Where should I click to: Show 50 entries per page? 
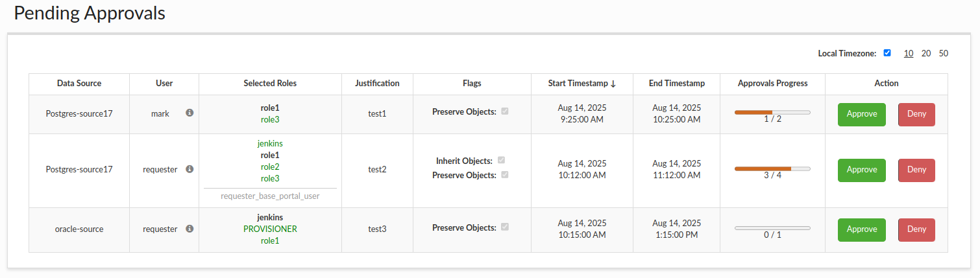coord(944,53)
